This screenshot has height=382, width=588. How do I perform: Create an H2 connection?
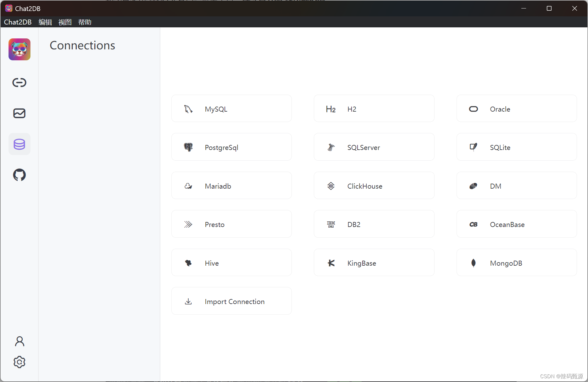(374, 108)
